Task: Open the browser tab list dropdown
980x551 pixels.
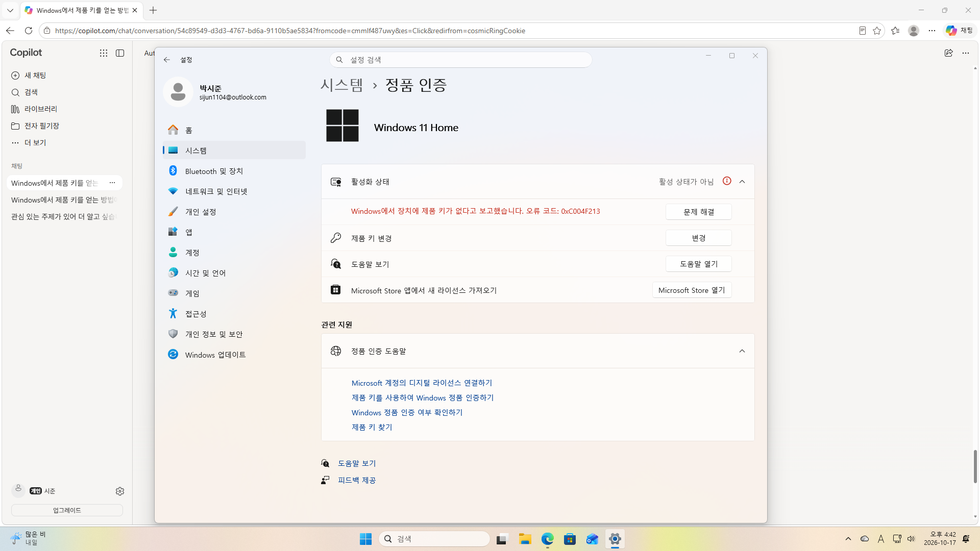Action: [10, 10]
